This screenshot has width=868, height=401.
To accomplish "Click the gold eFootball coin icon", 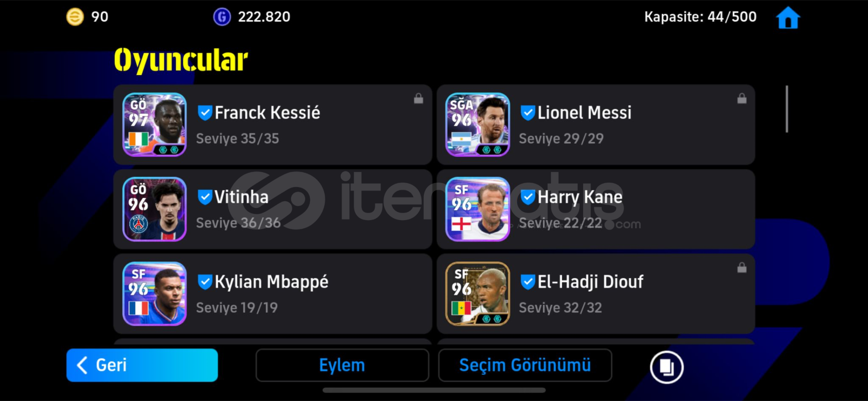I will 75,17.
